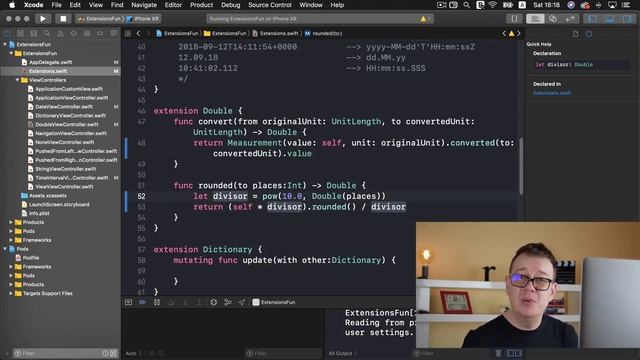The image size is (640, 360).
Task: Show the Breakpoint navigator
Action: (100, 34)
